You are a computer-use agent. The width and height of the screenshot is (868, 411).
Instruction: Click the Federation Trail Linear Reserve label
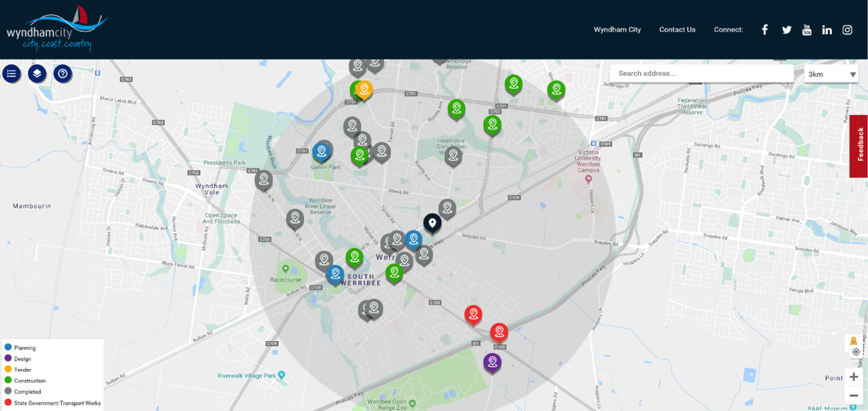click(692, 107)
